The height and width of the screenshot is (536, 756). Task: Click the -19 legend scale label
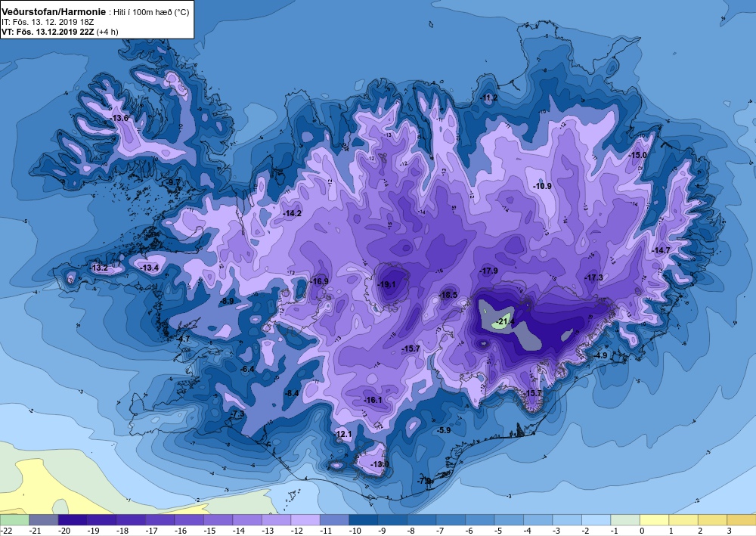pyautogui.click(x=93, y=531)
